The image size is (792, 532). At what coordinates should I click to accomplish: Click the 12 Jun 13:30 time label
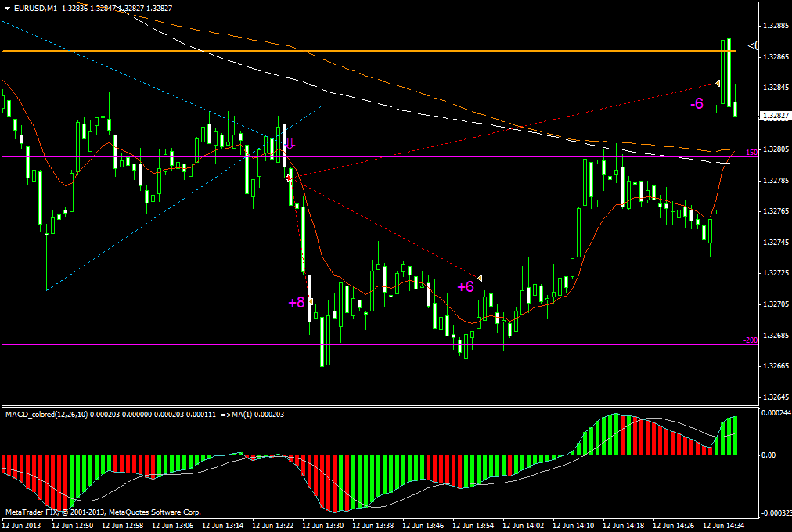coord(322,526)
